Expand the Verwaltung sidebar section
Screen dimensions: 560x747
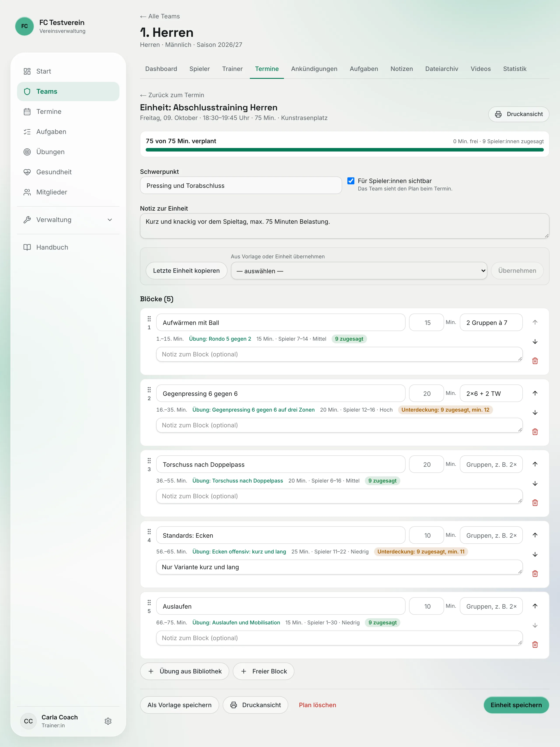68,220
